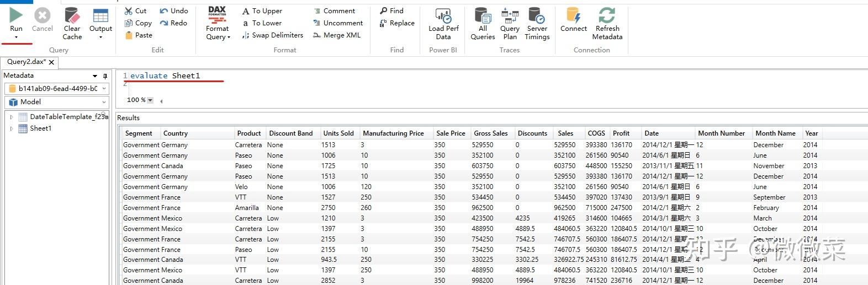Open the 100% zoom level dropdown
The height and width of the screenshot is (285, 868).
150,100
